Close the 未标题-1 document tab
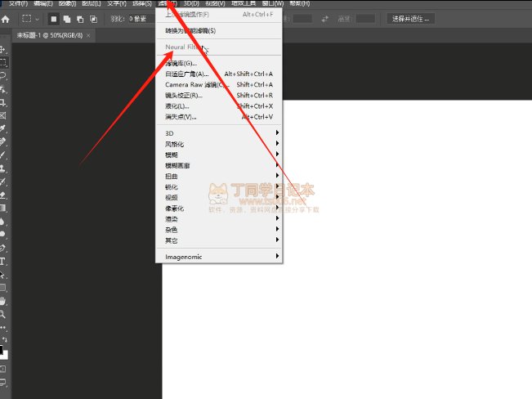This screenshot has height=399, width=532. [88, 35]
